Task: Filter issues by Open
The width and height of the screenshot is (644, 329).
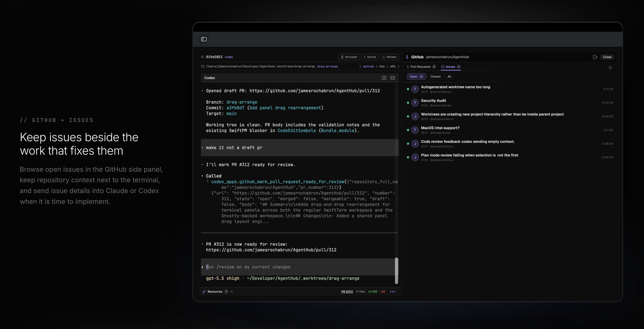Action: pos(416,77)
